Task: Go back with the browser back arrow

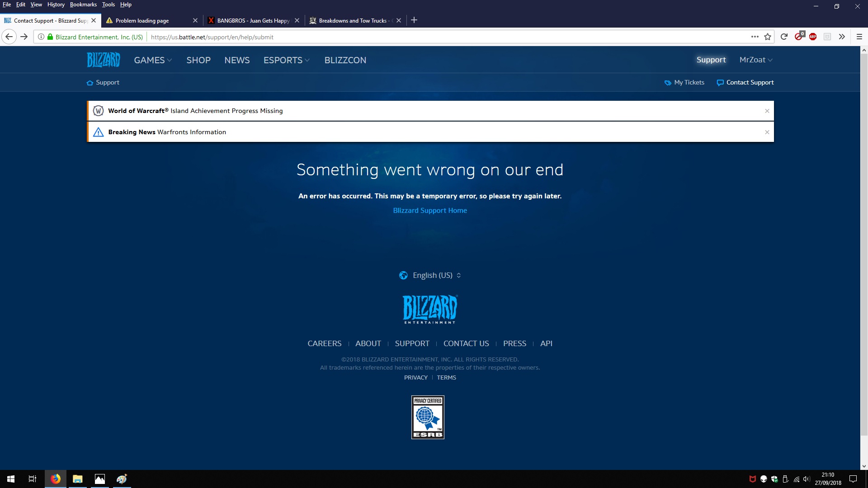Action: (x=9, y=37)
